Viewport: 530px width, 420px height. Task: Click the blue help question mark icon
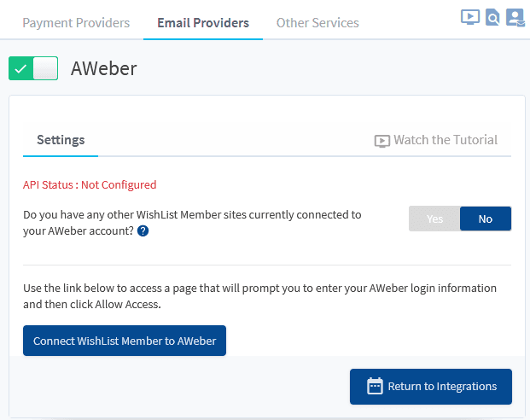[x=143, y=230]
